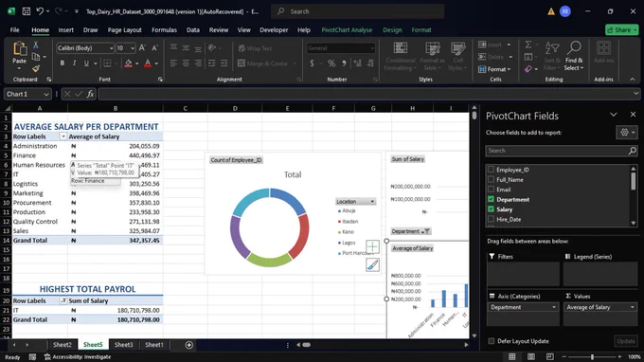Click the zoom slider handle
The height and width of the screenshot is (362, 644).
592,356
